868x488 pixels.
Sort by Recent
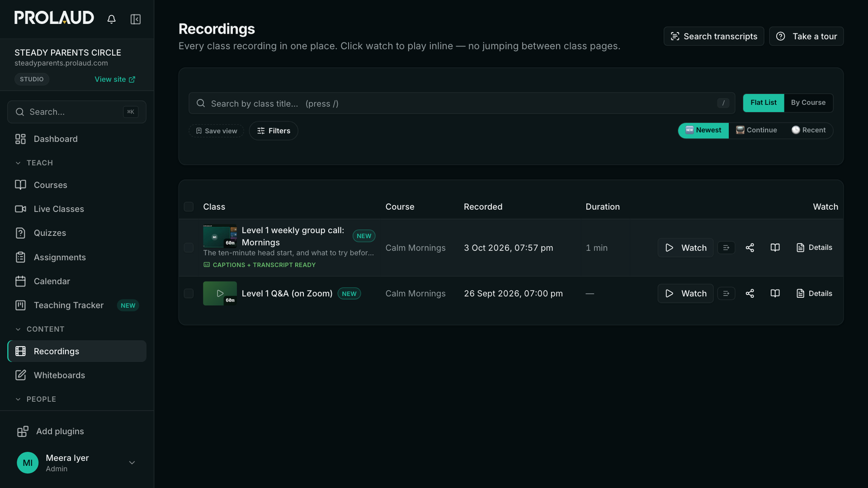(x=808, y=130)
